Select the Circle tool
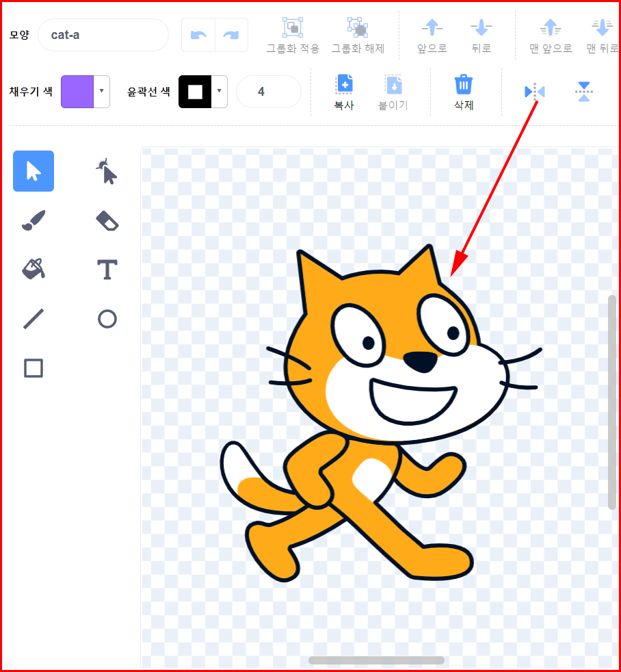This screenshot has width=621, height=672. (x=107, y=319)
